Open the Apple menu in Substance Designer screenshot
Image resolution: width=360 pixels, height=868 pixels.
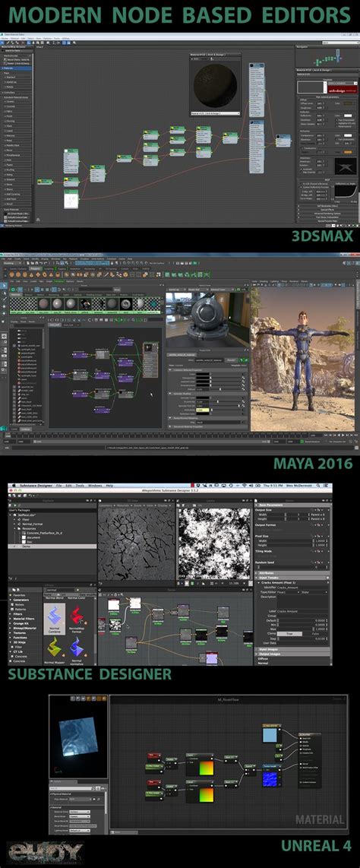click(13, 486)
